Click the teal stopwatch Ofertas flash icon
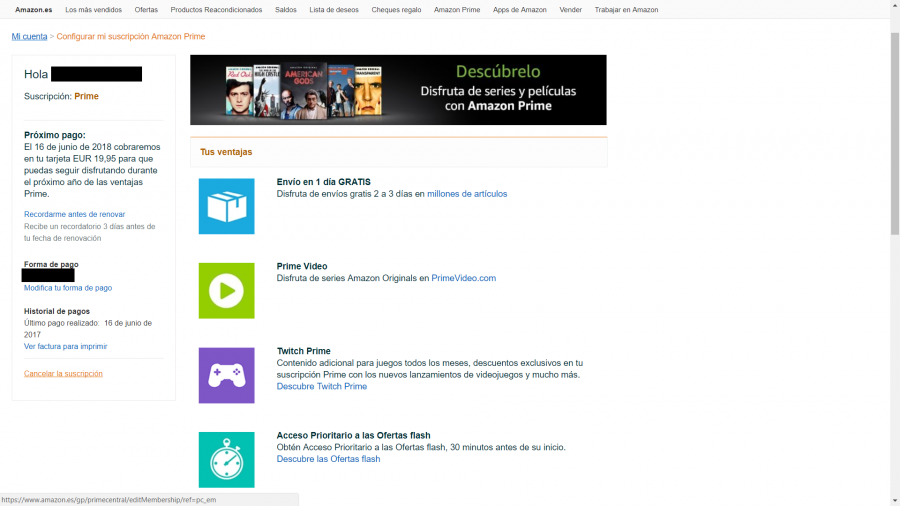The image size is (900, 506). 226,459
